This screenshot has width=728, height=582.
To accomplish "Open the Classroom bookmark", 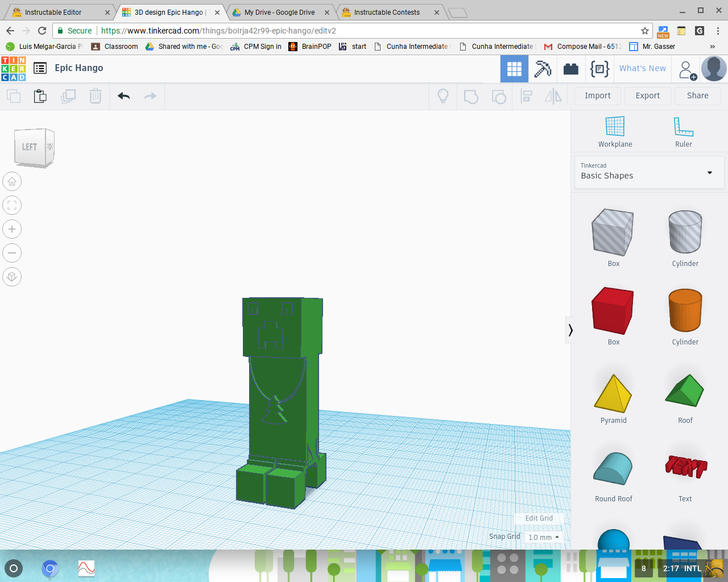I will pyautogui.click(x=114, y=47).
